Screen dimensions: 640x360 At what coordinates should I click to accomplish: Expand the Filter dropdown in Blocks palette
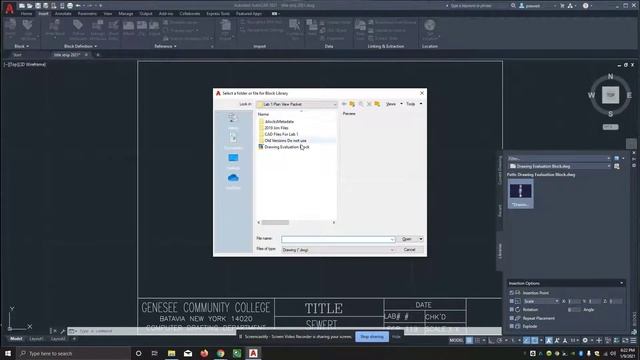click(x=608, y=158)
